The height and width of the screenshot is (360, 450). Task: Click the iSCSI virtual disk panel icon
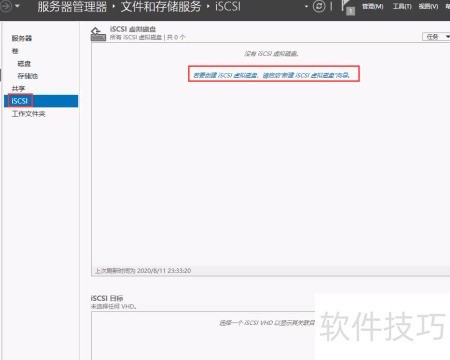tap(98, 34)
